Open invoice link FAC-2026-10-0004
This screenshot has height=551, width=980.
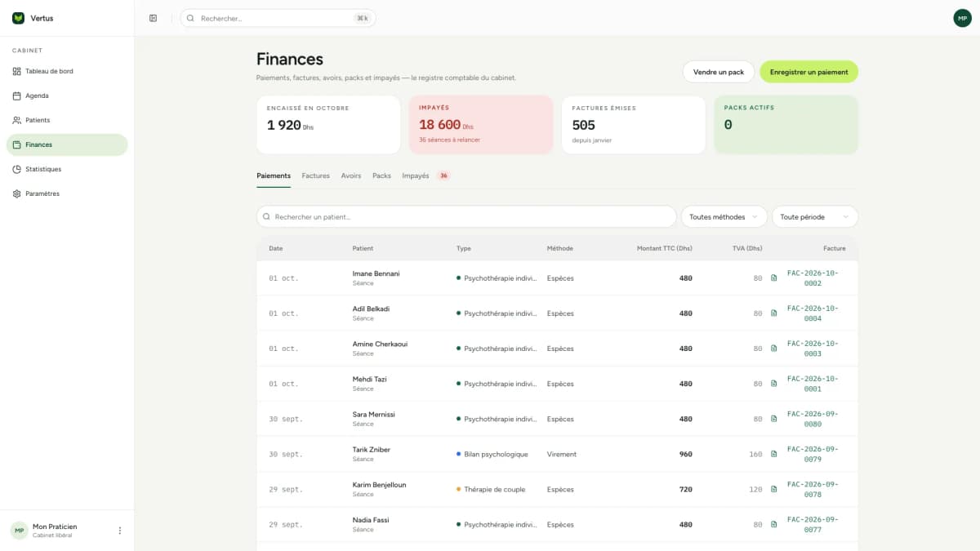[x=813, y=313]
